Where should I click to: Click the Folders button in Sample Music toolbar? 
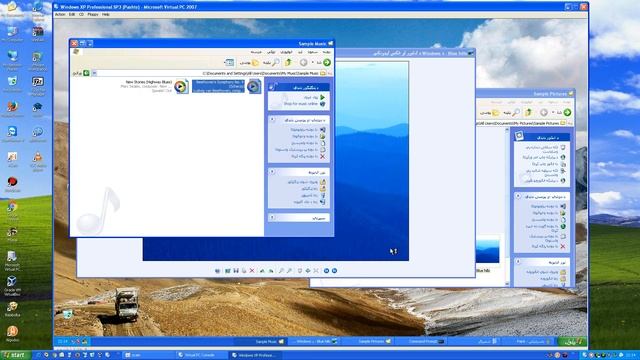249,62
